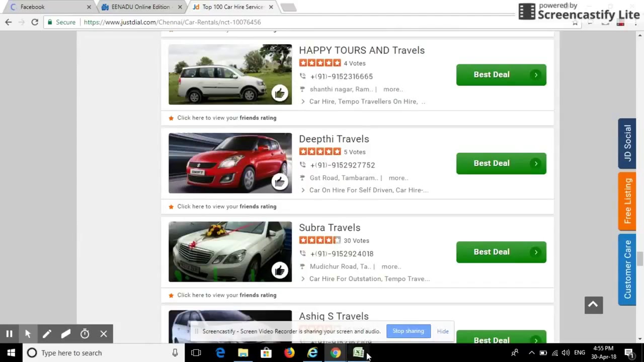The width and height of the screenshot is (644, 362).
Task: Click Best Deal for HAPPY TOURS AND Travels
Action: point(501,74)
